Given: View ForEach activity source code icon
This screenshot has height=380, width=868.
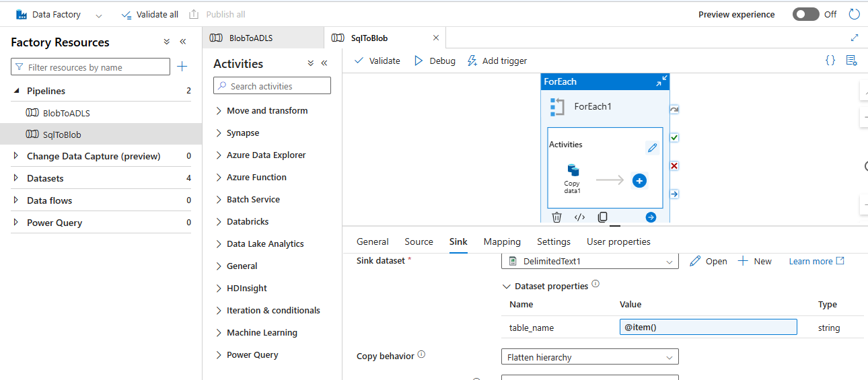Looking at the screenshot, I should pyautogui.click(x=579, y=217).
